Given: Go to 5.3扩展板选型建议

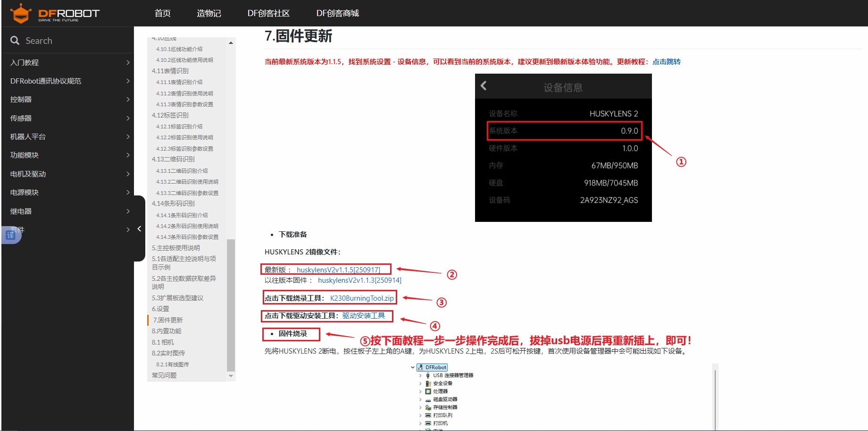Looking at the screenshot, I should (177, 298).
